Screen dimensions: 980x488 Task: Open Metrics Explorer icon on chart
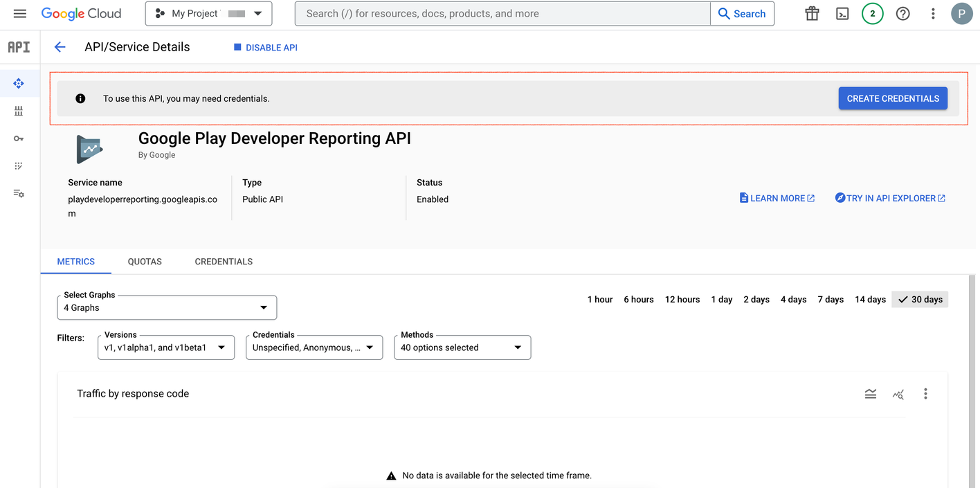(x=898, y=394)
